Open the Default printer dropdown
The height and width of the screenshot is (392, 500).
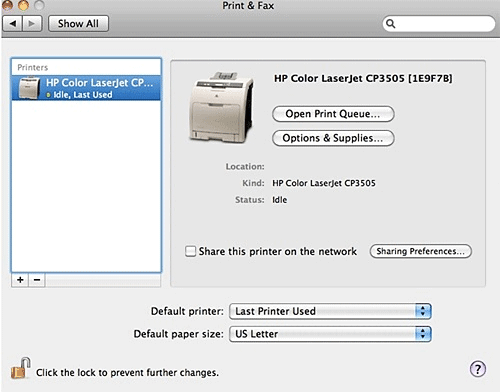tap(330, 311)
